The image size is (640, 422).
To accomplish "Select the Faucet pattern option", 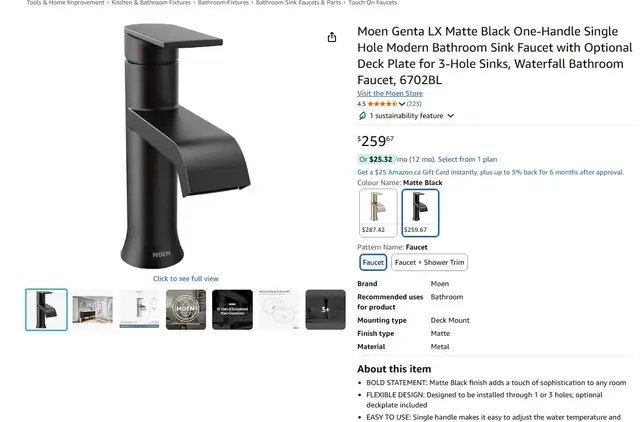I will point(373,262).
